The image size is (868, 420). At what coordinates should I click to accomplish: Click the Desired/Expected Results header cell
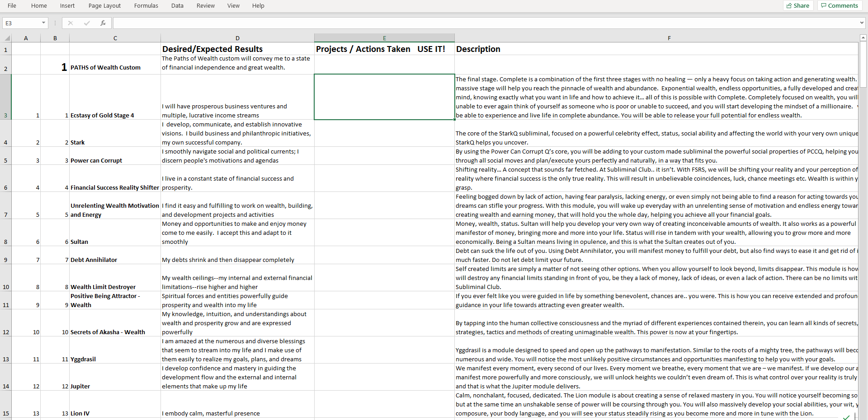pos(237,49)
